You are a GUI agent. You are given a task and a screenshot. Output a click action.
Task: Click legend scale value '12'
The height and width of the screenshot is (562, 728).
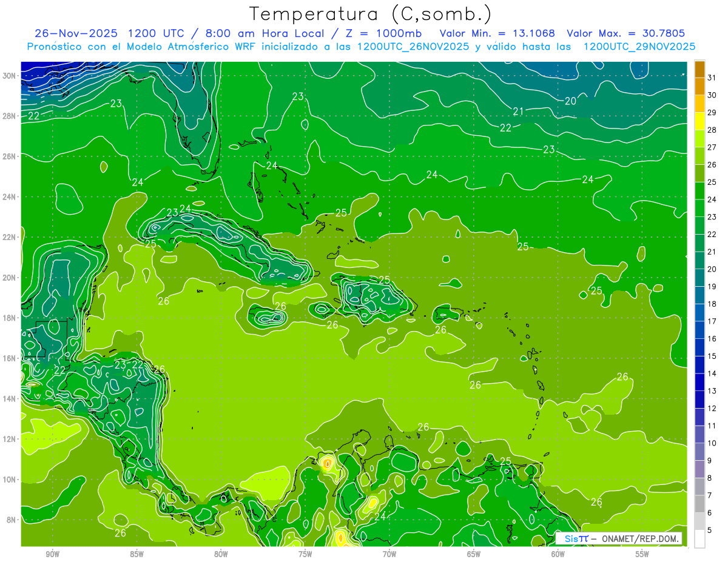pos(712,408)
